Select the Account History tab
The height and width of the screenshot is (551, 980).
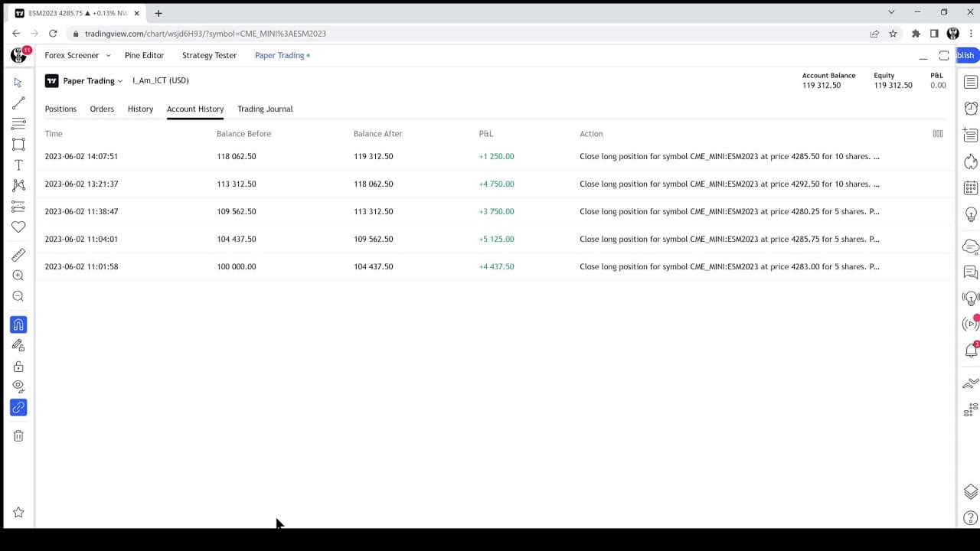point(195,109)
